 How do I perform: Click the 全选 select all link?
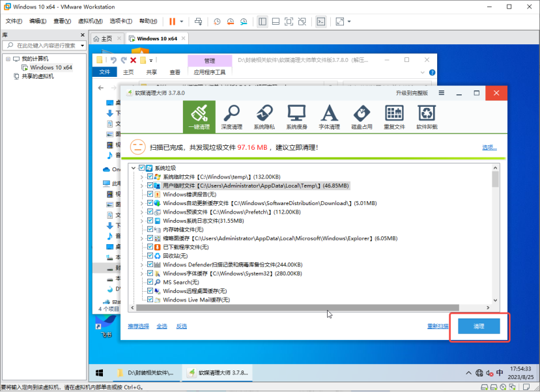tap(162, 326)
